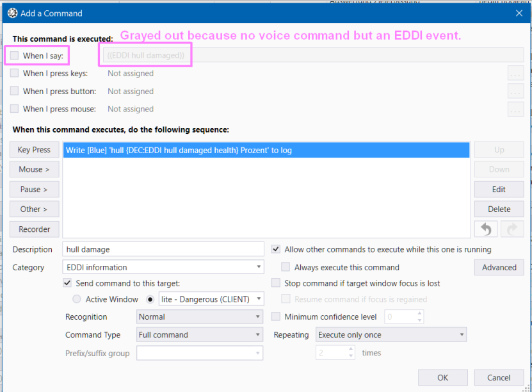Select the 'Write [Blue] hull...' action row
The width and height of the screenshot is (532, 392).
tap(266, 151)
